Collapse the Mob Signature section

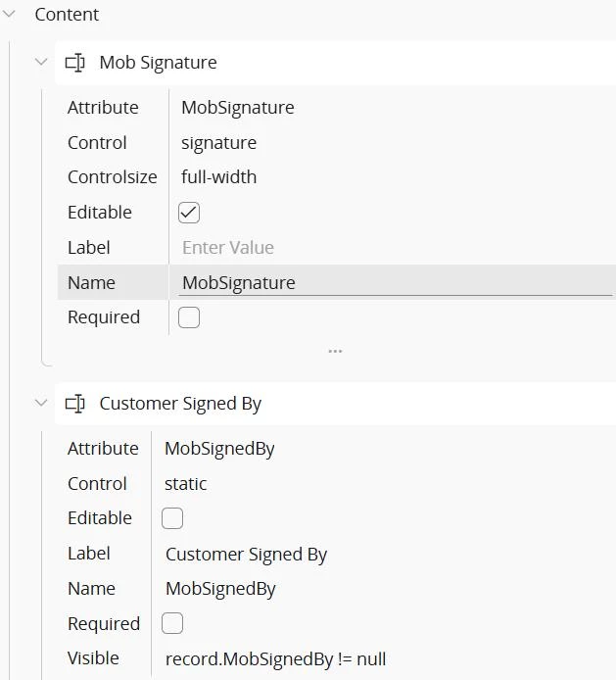(41, 63)
